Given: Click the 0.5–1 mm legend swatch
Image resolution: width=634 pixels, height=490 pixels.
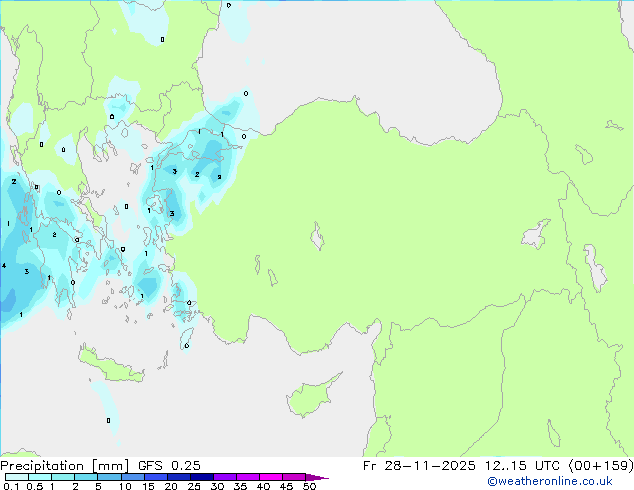Looking at the screenshot, I should point(40,477).
